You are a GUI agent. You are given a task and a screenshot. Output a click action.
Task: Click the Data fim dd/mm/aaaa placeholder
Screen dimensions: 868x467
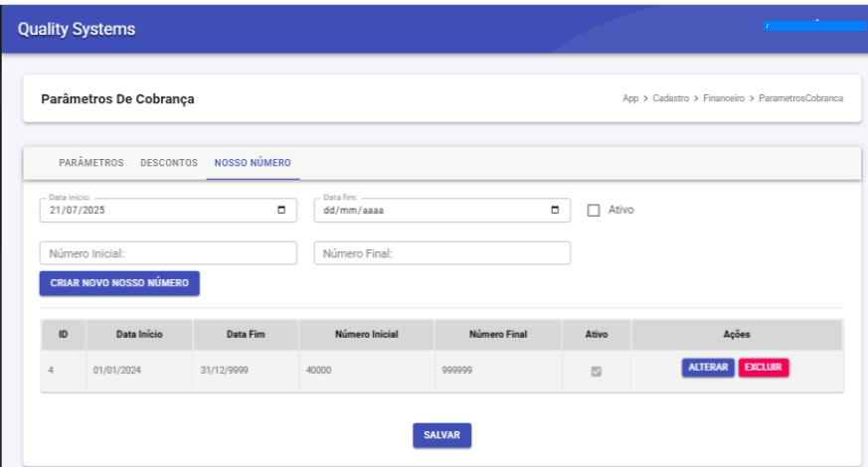(x=354, y=211)
